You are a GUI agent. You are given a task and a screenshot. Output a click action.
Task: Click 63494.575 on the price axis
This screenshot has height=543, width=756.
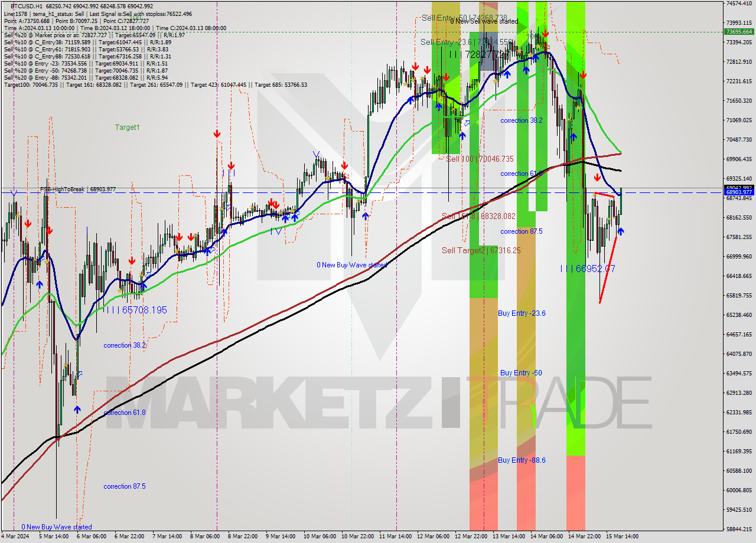[738, 373]
